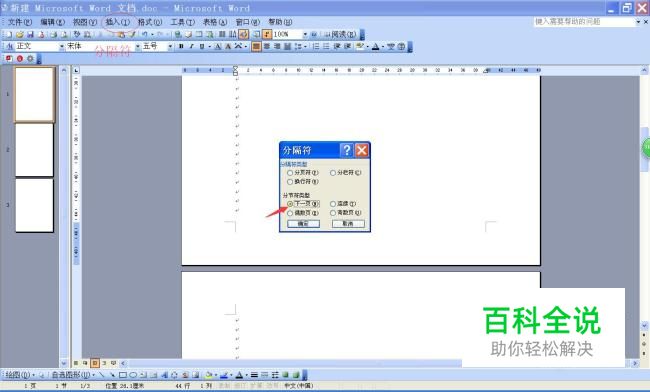650x392 pixels.
Task: Click the page 2 thumbnail
Action: (x=34, y=150)
